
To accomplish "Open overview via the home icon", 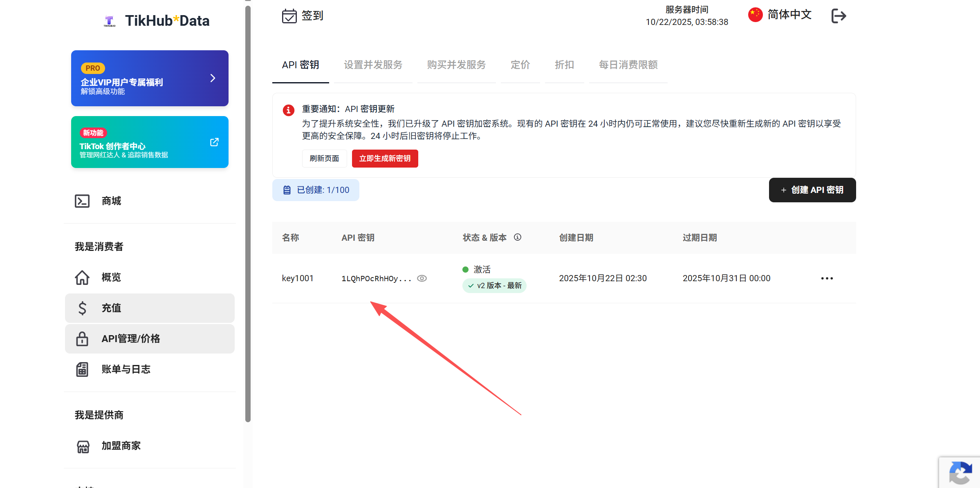I will click(82, 278).
